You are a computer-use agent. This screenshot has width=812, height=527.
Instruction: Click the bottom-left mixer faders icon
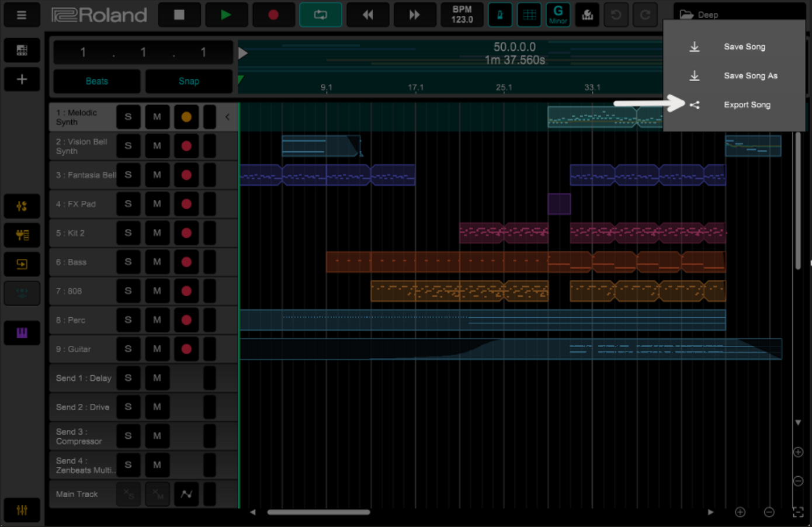[x=22, y=510]
